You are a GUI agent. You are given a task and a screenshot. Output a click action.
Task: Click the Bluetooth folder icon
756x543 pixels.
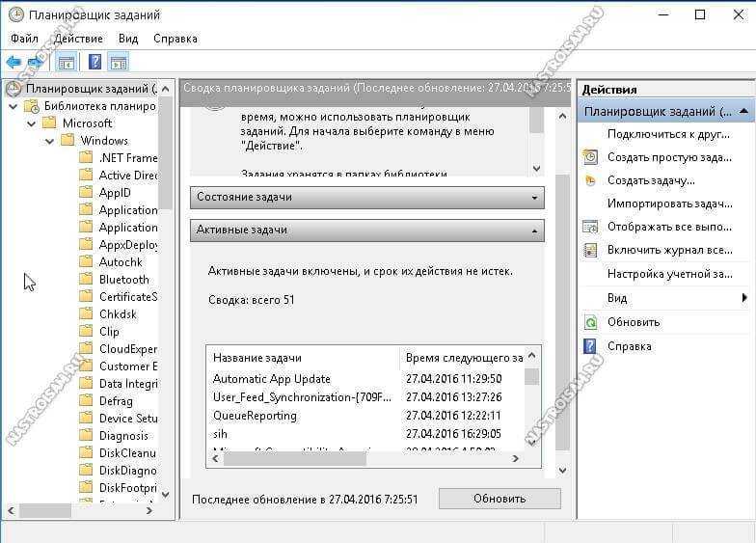click(x=86, y=280)
